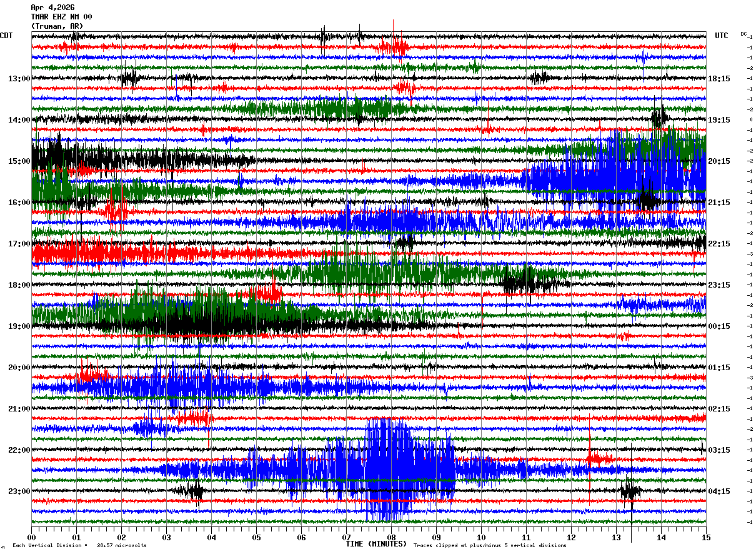Click the 18:15 UTC time label
Viewport: 756px width, 554px height.
click(720, 79)
